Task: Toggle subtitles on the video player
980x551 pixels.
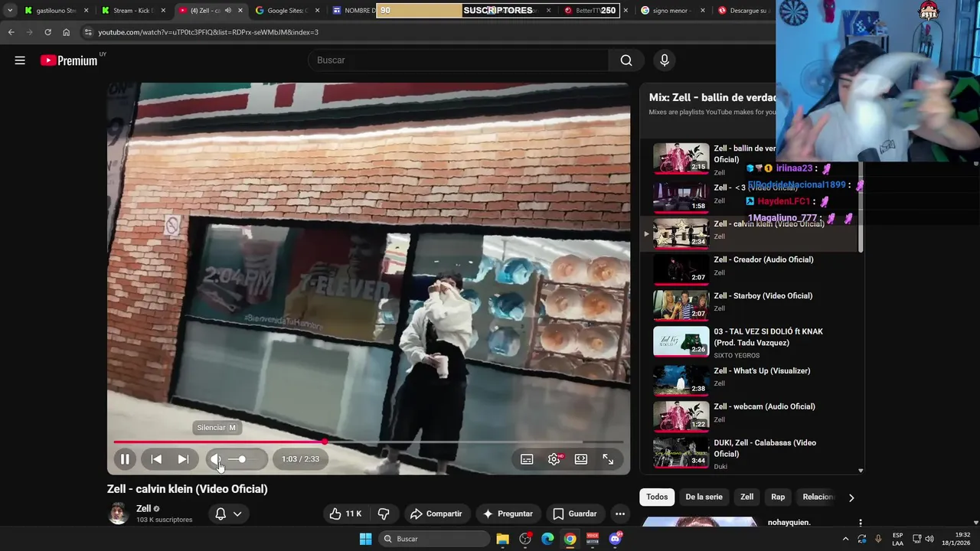Action: (527, 459)
